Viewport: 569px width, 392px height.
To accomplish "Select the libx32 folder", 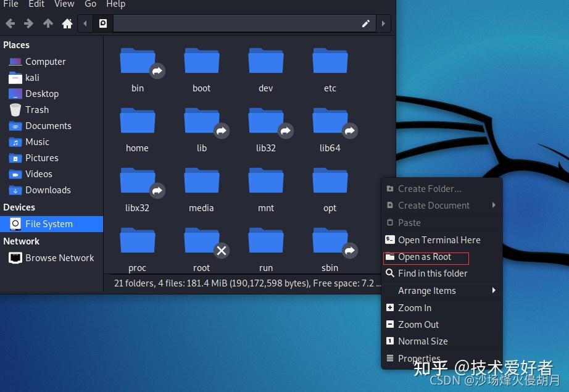I will 138,190.
